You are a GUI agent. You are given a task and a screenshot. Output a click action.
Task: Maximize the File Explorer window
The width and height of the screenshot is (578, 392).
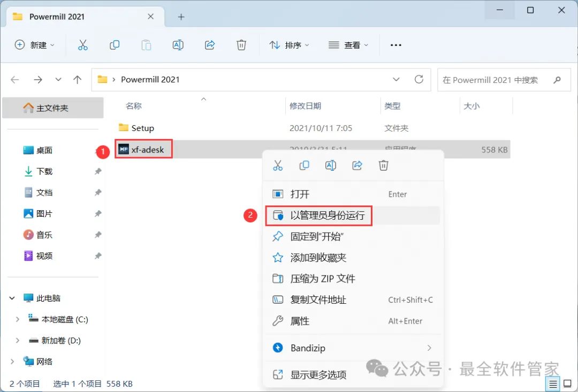(530, 10)
